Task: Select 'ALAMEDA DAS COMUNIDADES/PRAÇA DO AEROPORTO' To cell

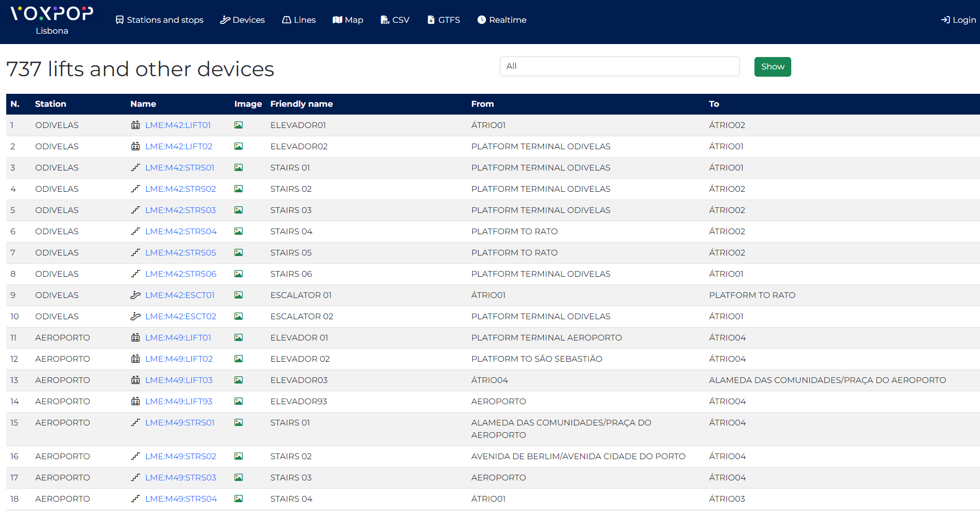Action: coord(828,380)
